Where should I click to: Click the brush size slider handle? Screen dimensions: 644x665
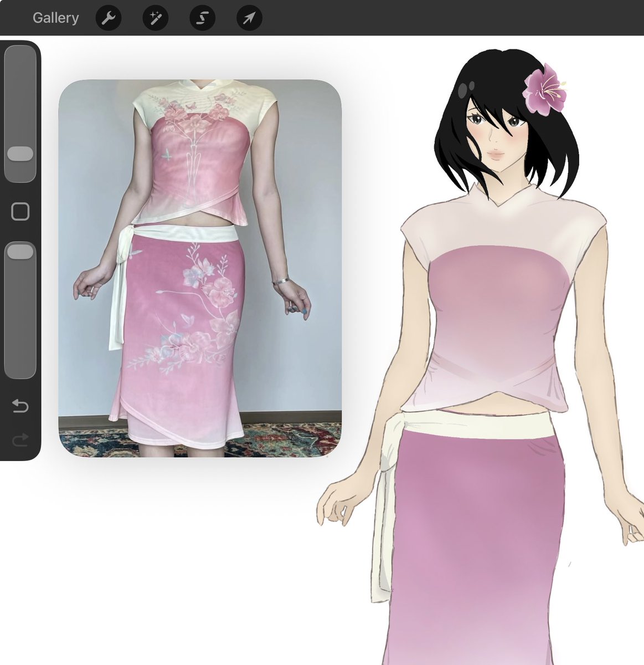(x=20, y=154)
